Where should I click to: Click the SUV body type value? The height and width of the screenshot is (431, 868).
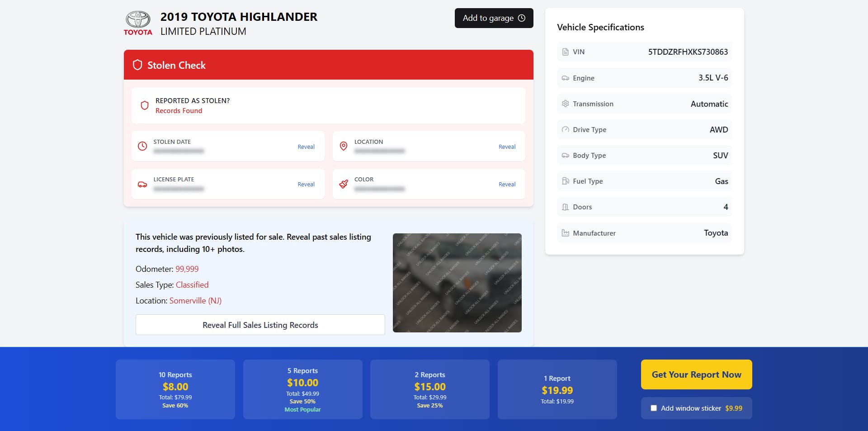[721, 155]
